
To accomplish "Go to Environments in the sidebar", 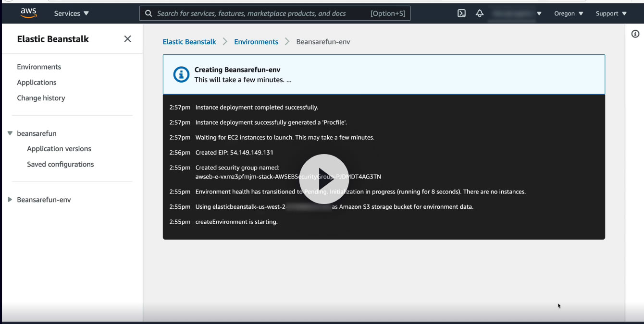I will click(x=39, y=67).
